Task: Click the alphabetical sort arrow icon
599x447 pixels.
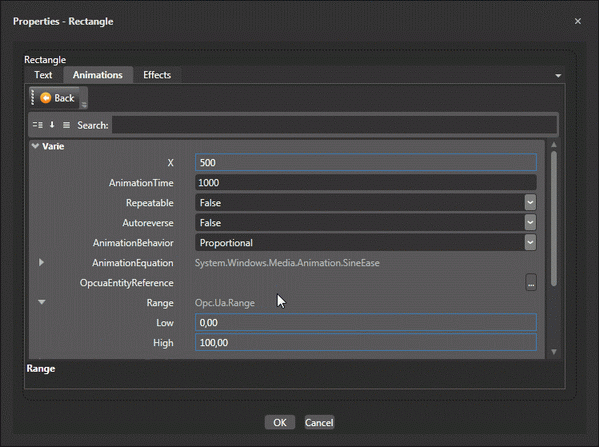Action: [52, 125]
